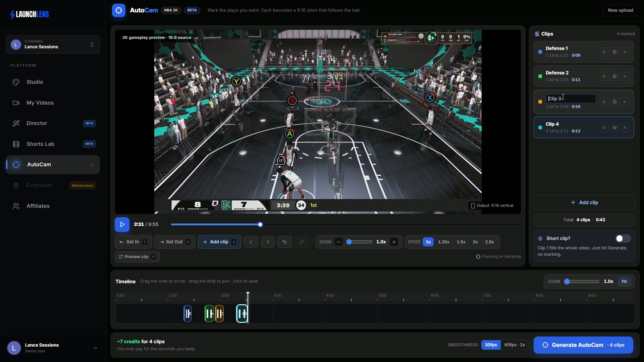Open the Studio page
644x362 pixels.
(53, 82)
